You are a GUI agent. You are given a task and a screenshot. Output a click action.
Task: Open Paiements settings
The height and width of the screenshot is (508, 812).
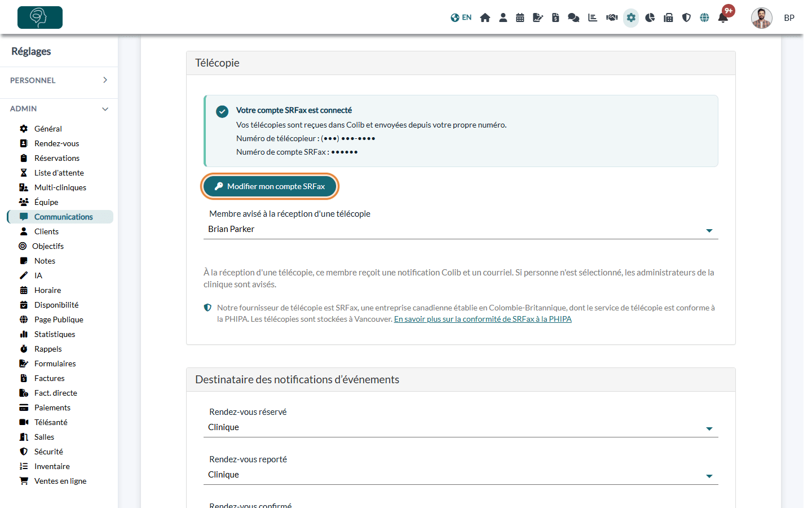pos(52,408)
